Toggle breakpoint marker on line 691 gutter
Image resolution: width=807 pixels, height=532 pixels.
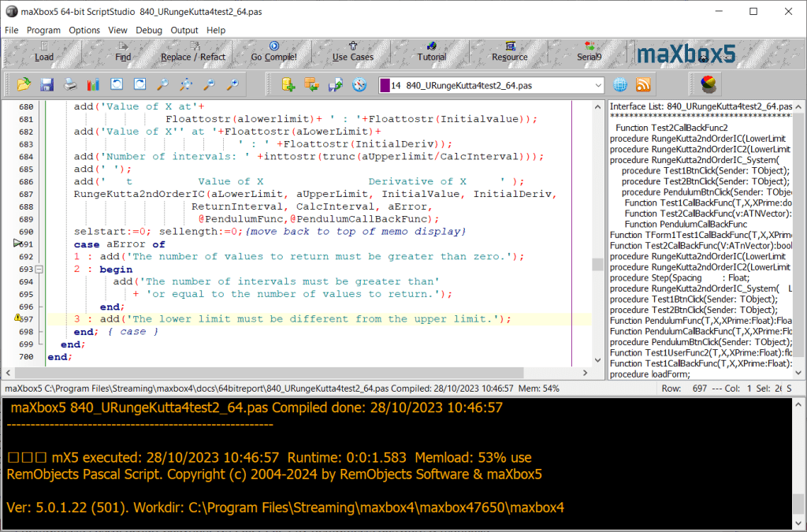pyautogui.click(x=18, y=244)
